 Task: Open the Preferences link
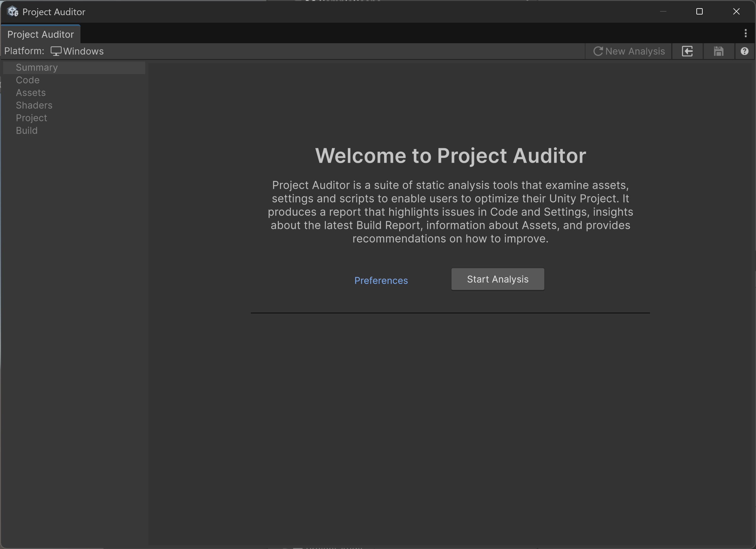(381, 281)
